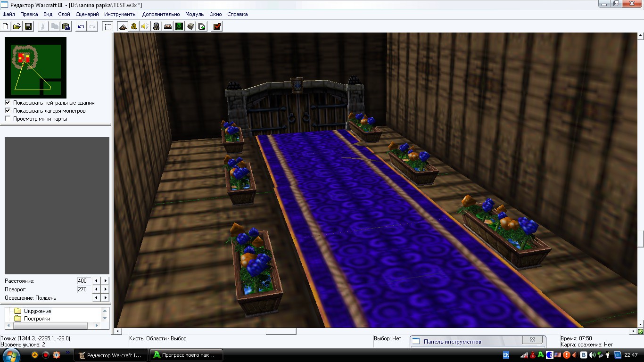Screen dimensions: 644x362
Task: Increase the Расстояние value with right arrow
Action: coord(106,280)
